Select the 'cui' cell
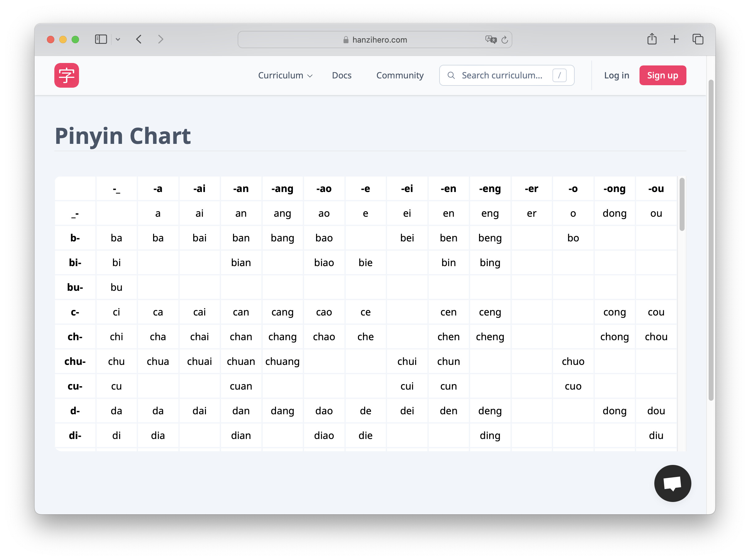Screen dimensions: 750x560 point(407,386)
